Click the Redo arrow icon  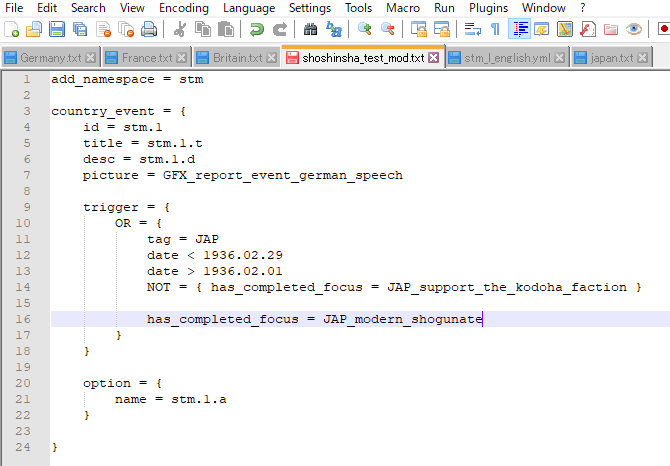(x=279, y=29)
